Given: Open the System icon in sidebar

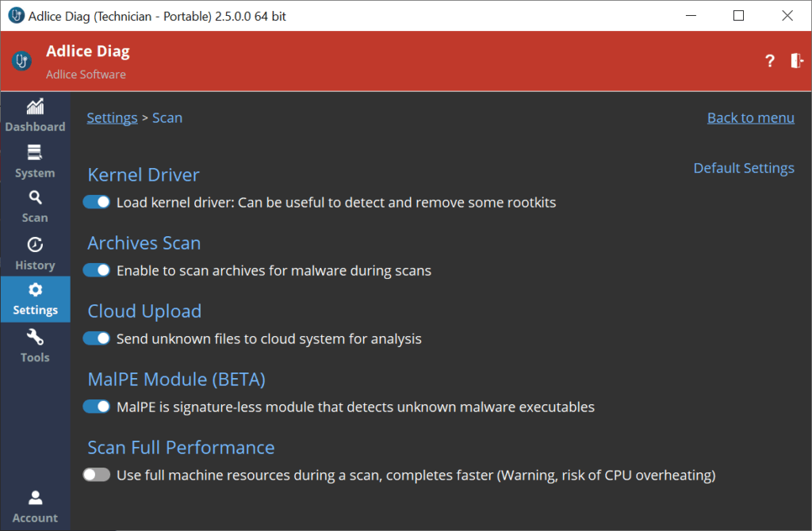Looking at the screenshot, I should point(35,153).
